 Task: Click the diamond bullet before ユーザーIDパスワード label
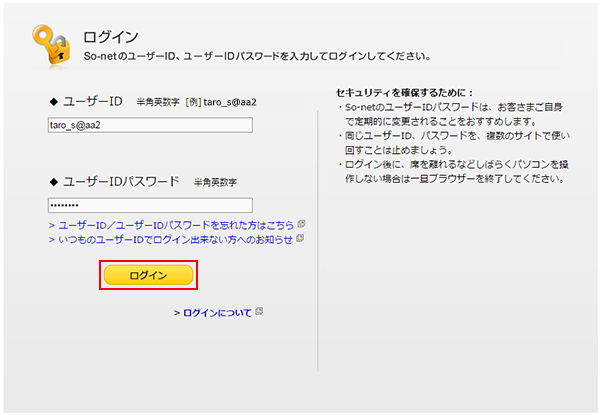(52, 181)
